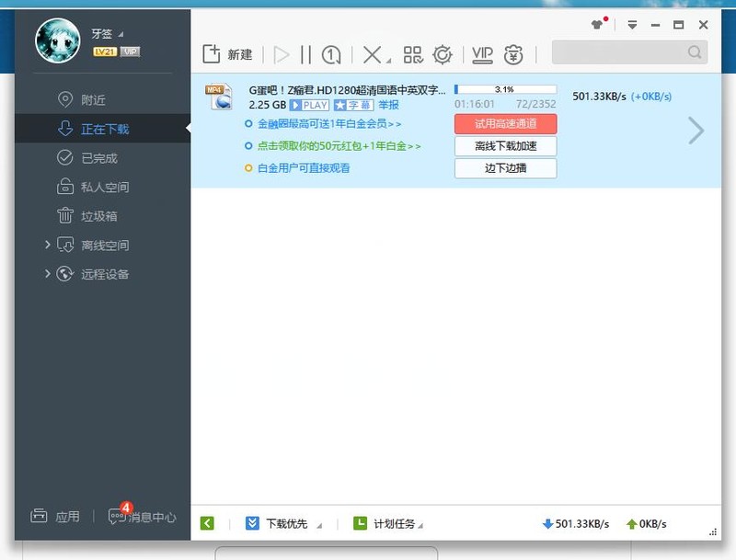
Task: Open download settings via gear icon
Action: pyautogui.click(x=443, y=54)
